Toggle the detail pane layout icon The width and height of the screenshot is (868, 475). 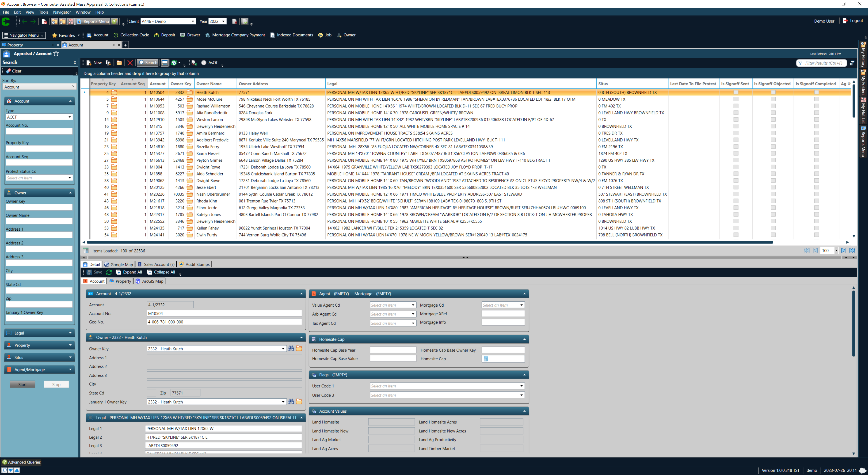[165, 63]
